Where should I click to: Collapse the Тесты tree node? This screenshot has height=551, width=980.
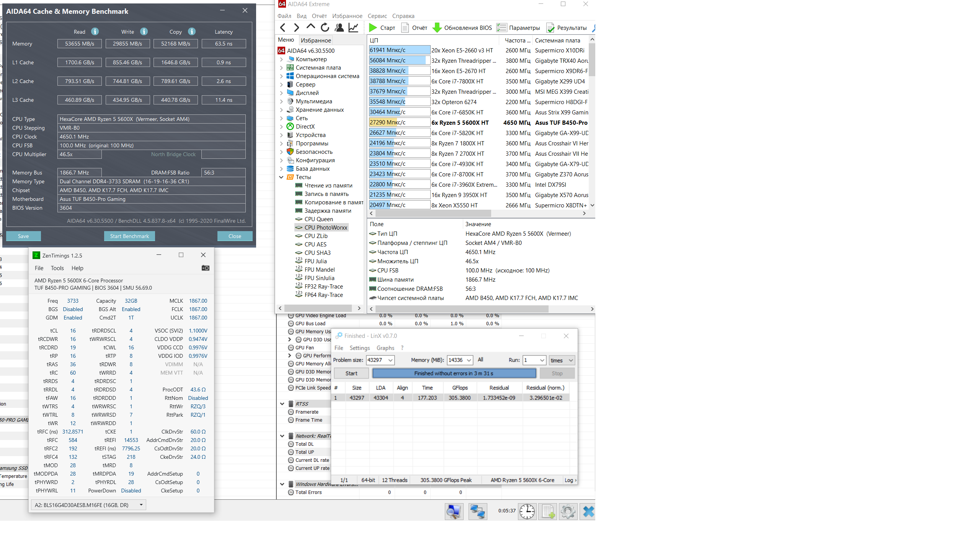pos(281,177)
